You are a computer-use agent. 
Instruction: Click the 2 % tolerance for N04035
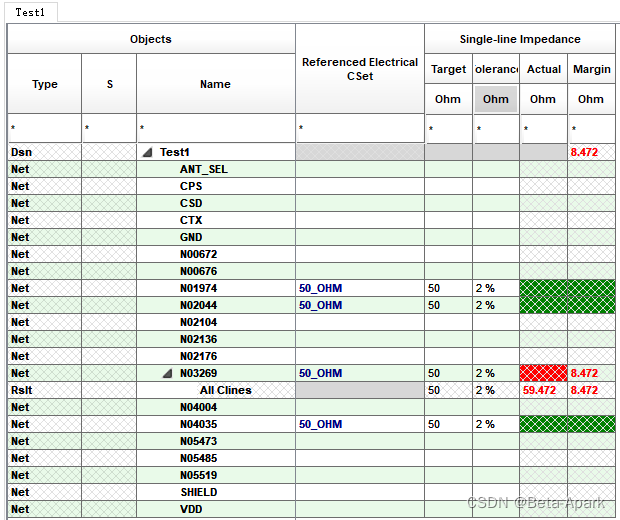[485, 425]
